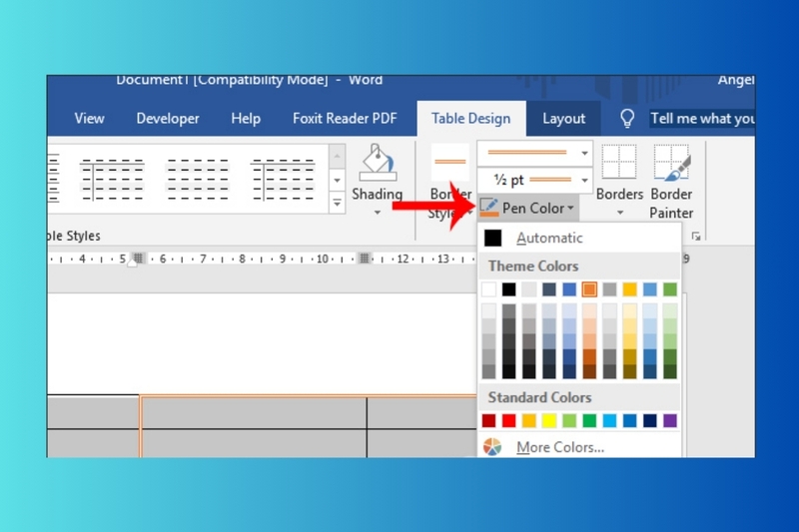
Task: Choose the green standard color
Action: (589, 420)
